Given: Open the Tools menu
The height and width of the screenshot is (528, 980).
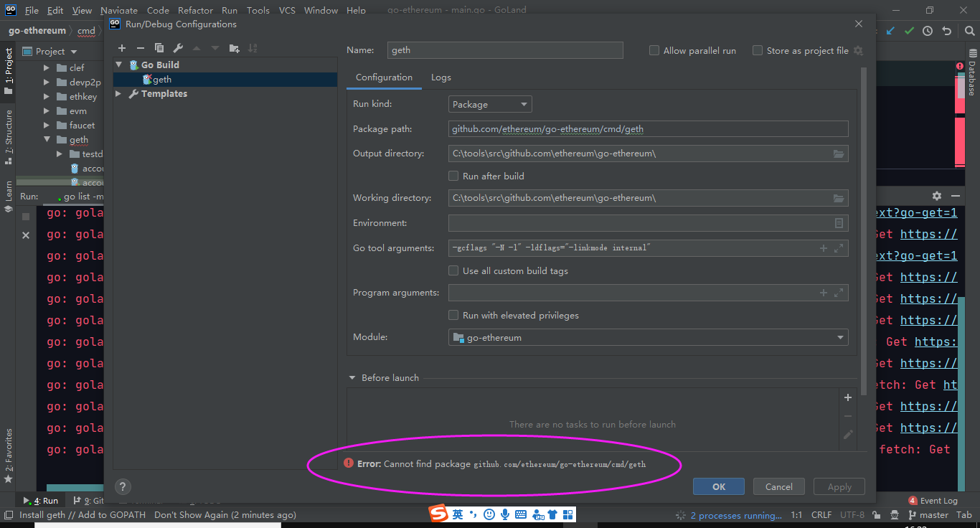Looking at the screenshot, I should point(258,10).
